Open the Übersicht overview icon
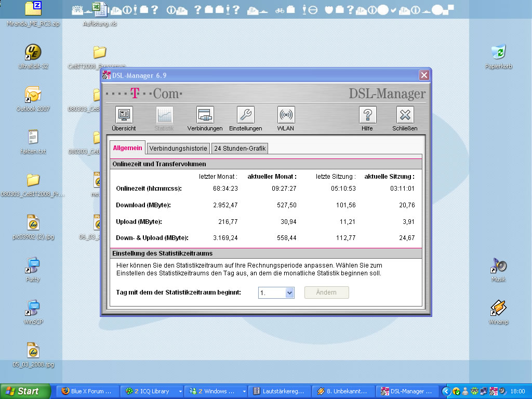The height and width of the screenshot is (399, 532). coord(124,115)
